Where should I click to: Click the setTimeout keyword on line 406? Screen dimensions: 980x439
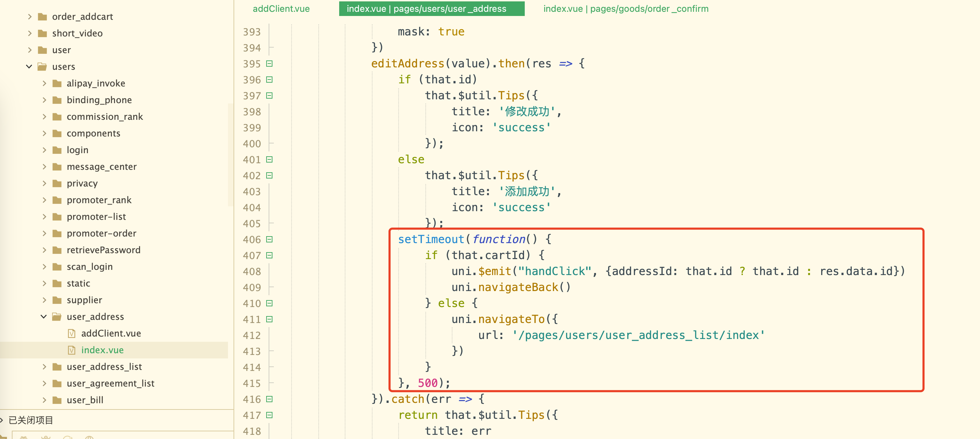(x=431, y=239)
